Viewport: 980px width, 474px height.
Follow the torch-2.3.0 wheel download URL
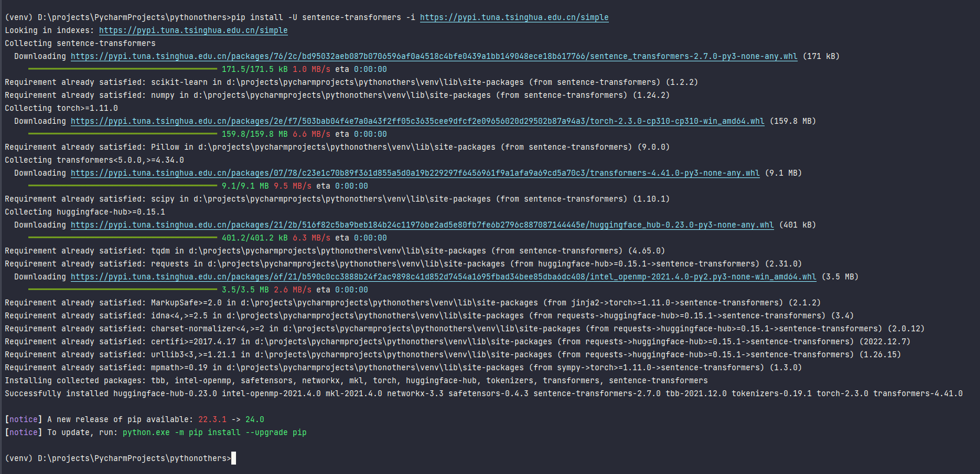point(417,121)
